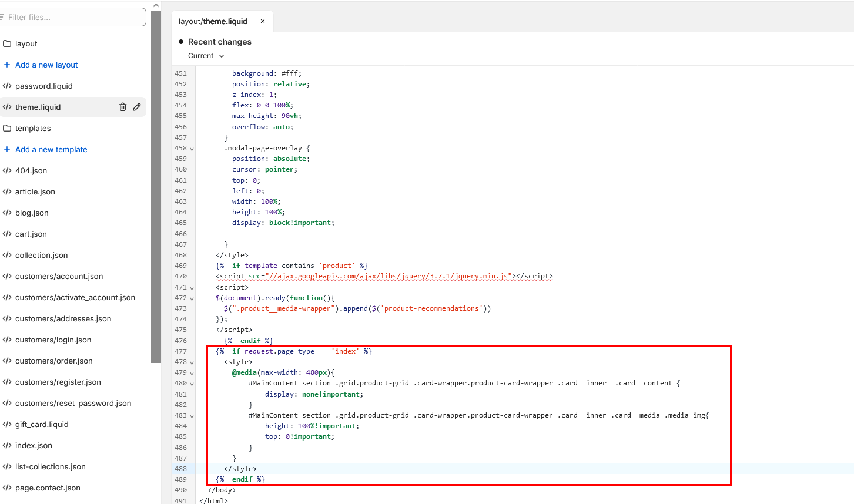Viewport: 854px width, 504px height.
Task: Open customers/activate_account.json file
Action: (x=75, y=297)
